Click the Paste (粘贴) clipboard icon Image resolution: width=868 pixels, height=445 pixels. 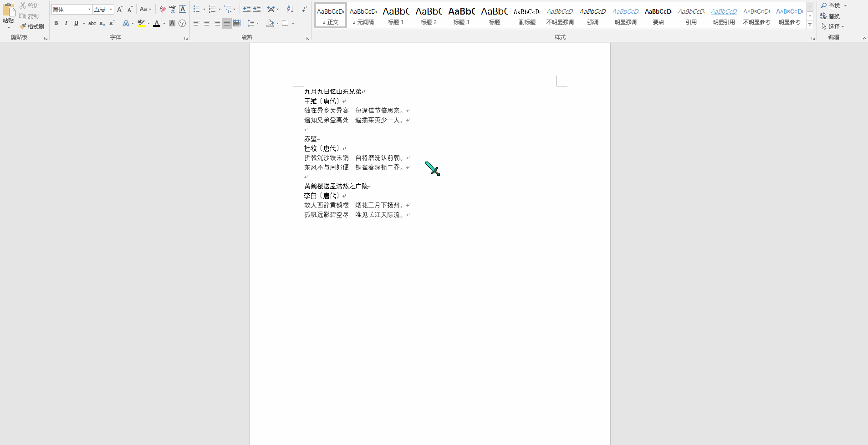pyautogui.click(x=8, y=10)
